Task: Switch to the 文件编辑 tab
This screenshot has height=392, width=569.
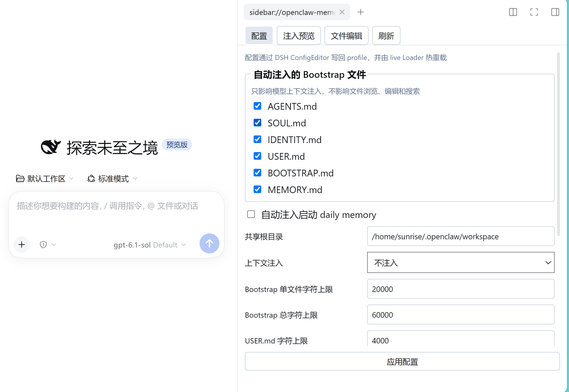Action: pyautogui.click(x=346, y=36)
